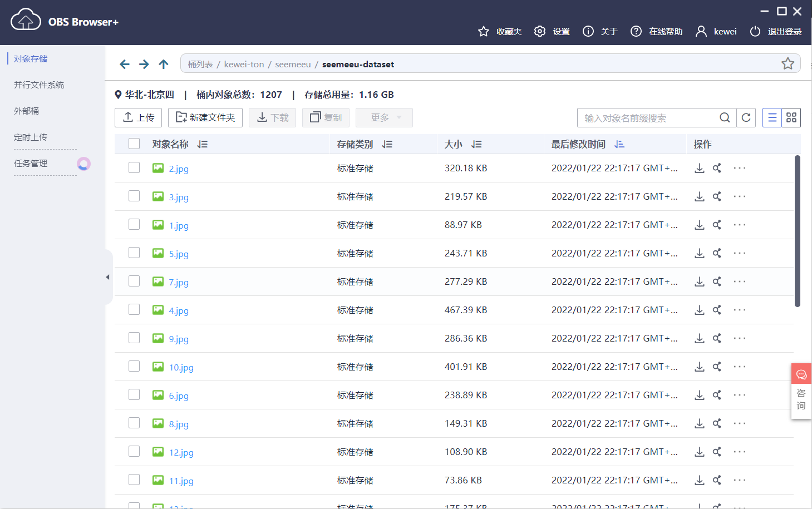Click 退出登录 to log out
The width and height of the screenshot is (812, 509).
tap(776, 31)
